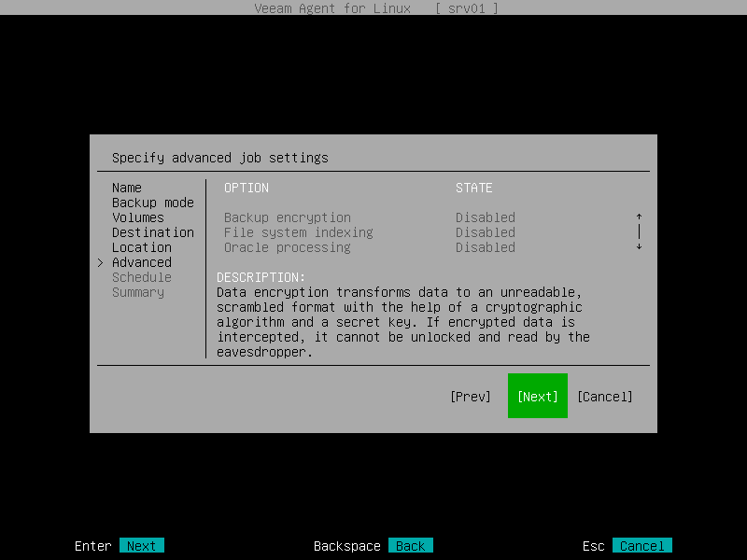Click the OPTION column header

click(247, 188)
